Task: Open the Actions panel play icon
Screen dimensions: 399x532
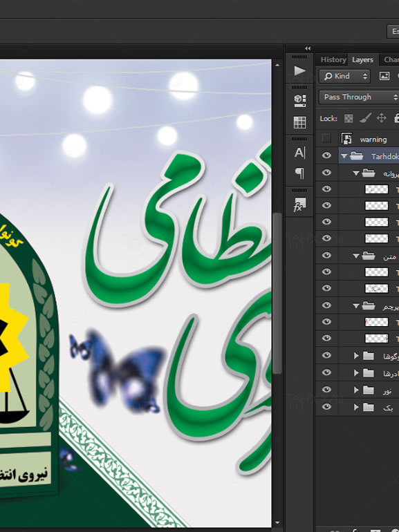Action: point(299,70)
